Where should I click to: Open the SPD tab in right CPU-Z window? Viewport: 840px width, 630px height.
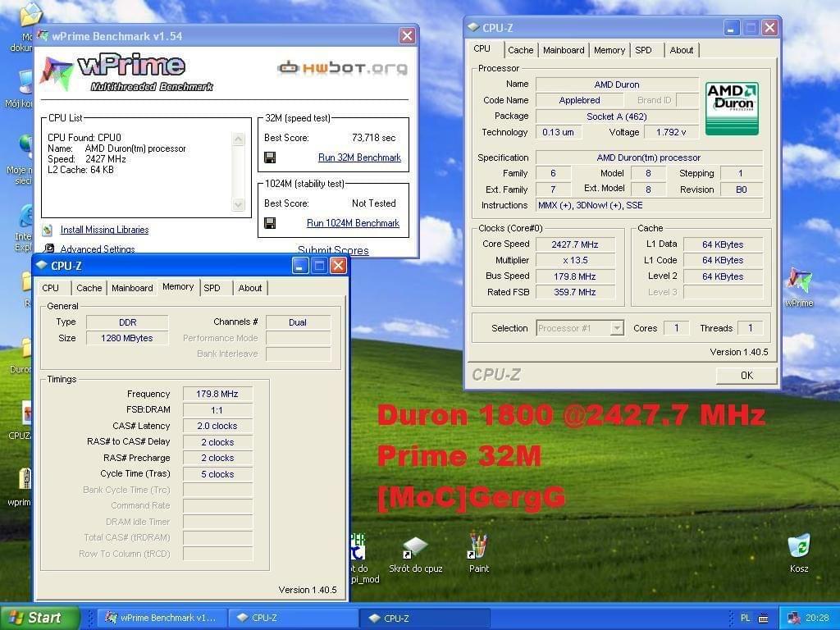pyautogui.click(x=643, y=50)
